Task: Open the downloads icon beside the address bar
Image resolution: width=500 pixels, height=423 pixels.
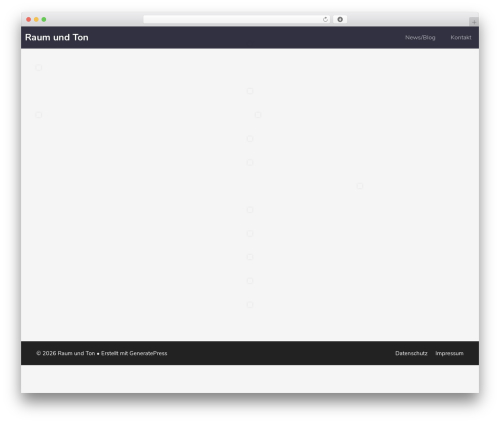Action: pos(340,19)
